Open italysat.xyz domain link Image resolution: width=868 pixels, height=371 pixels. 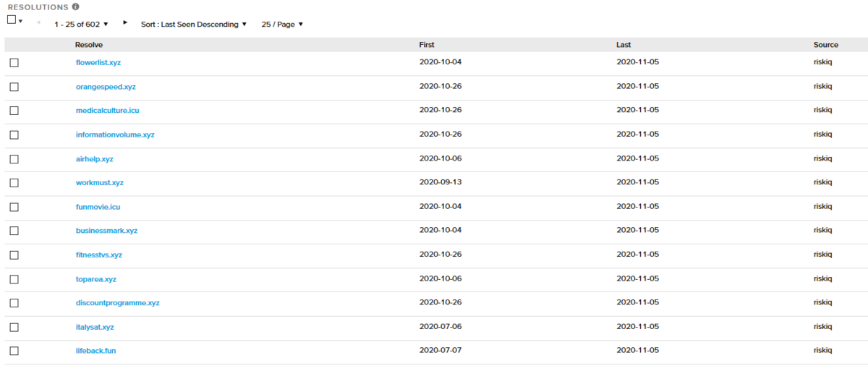tap(95, 327)
